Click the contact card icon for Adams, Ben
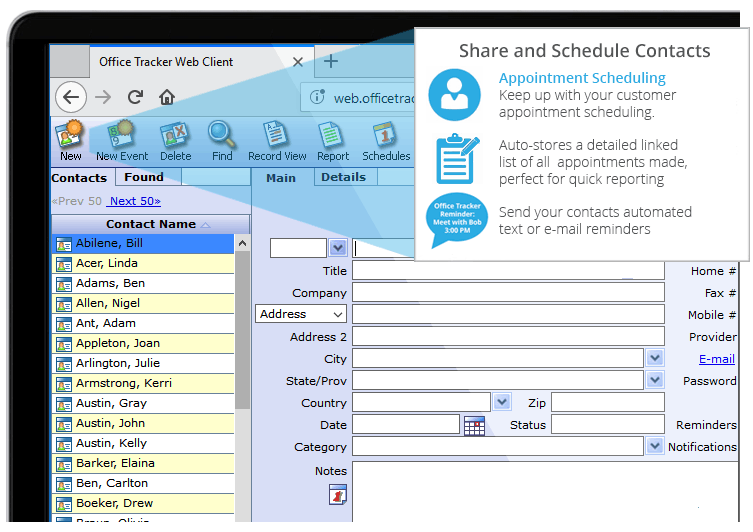 (64, 284)
